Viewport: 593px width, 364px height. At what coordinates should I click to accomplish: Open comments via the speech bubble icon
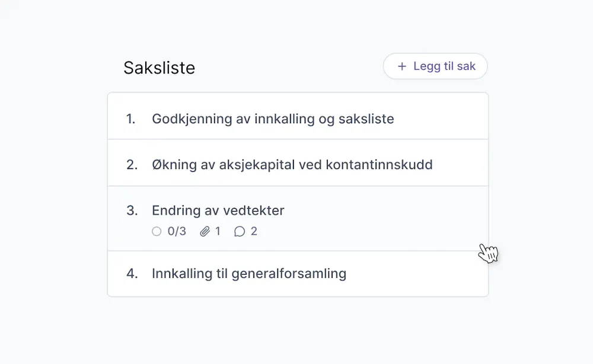click(240, 231)
